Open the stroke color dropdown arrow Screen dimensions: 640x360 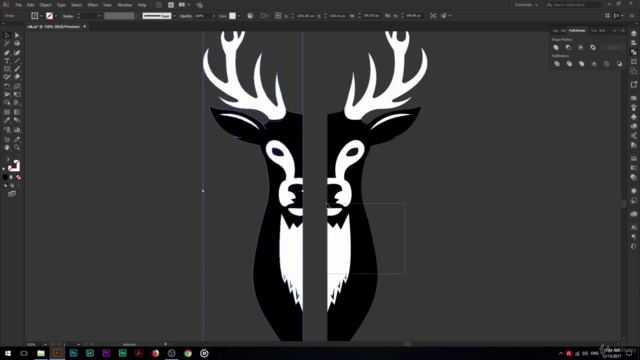pos(56,16)
